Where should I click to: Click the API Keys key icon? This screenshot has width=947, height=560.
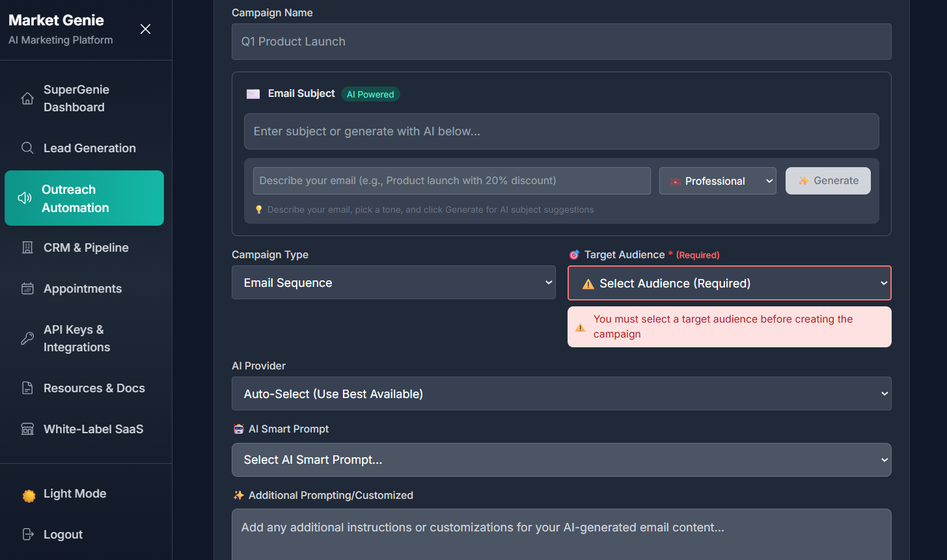coord(27,338)
